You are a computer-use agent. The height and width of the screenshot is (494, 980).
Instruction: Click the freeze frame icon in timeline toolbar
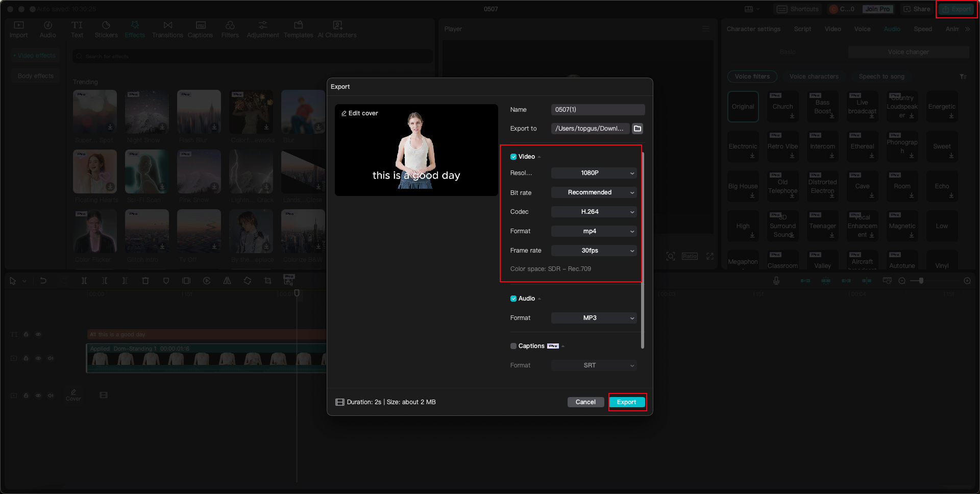coord(186,281)
